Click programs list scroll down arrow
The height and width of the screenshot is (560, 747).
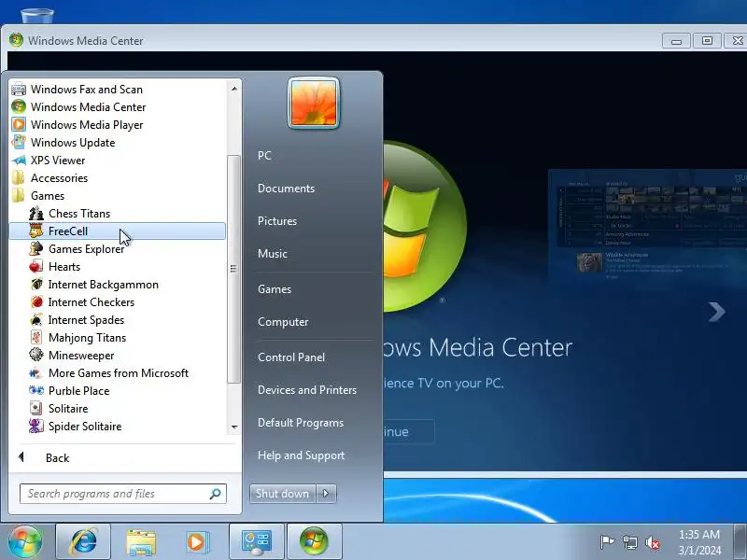coord(234,427)
